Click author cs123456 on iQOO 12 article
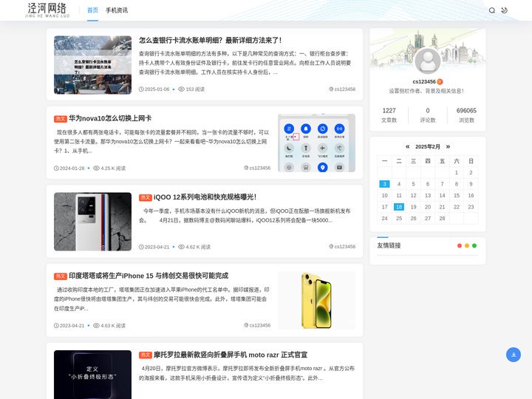The image size is (532, 399). [x=342, y=247]
